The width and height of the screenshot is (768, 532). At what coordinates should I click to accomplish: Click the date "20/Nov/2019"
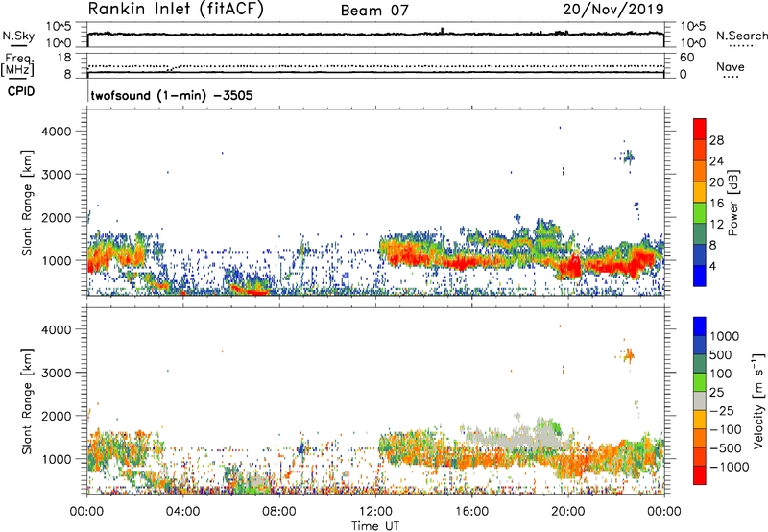point(613,9)
